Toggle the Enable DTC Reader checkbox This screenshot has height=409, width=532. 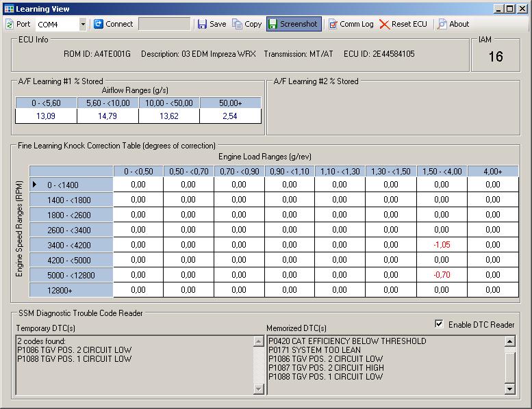(x=439, y=324)
